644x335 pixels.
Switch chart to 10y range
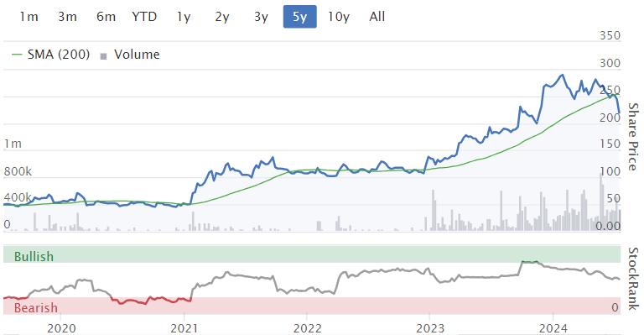tap(339, 17)
